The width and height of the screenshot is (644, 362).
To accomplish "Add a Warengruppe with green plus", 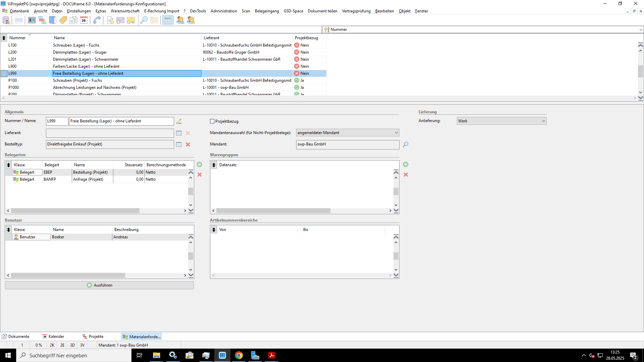I will pos(406,165).
